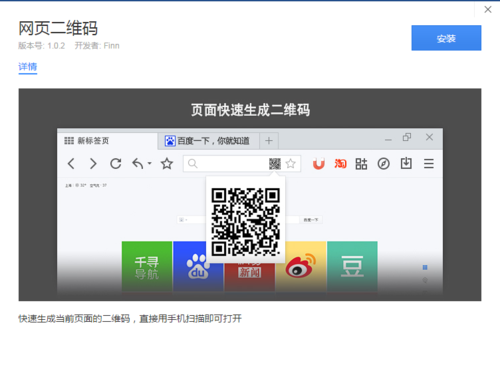Click the magnifier icon in the address bar
The height and width of the screenshot is (379, 500).
[x=193, y=164]
